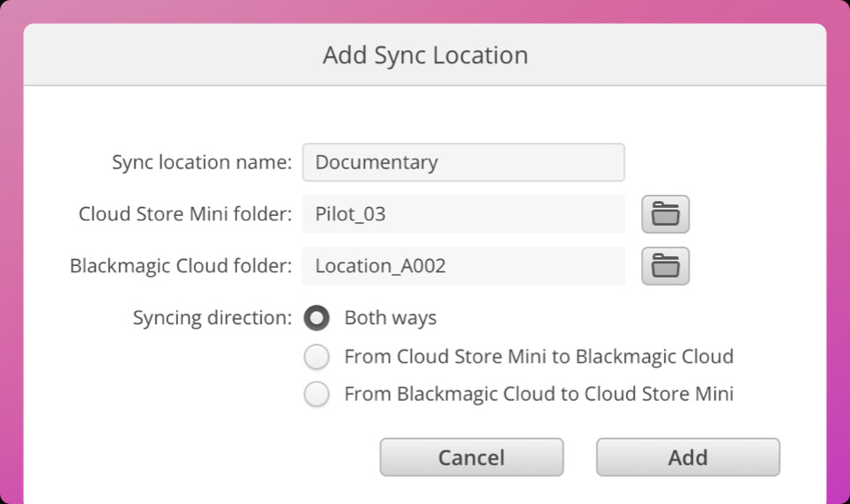Click the Cancel button

(471, 457)
